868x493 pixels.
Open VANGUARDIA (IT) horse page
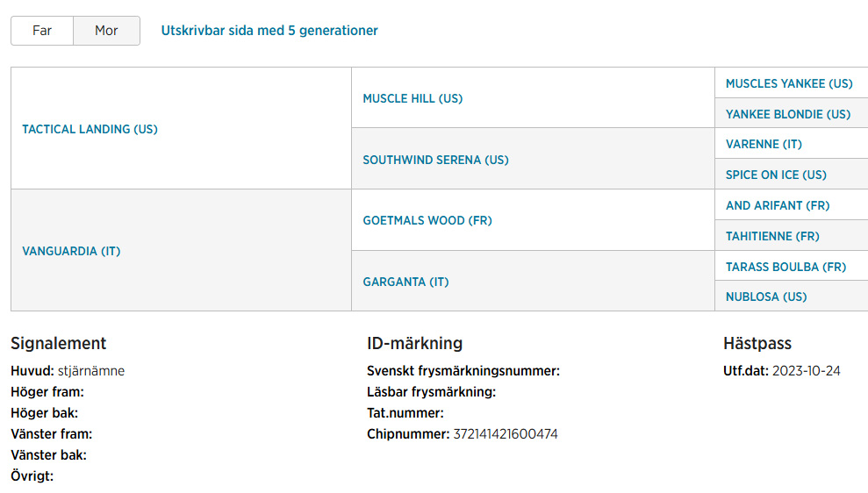71,251
